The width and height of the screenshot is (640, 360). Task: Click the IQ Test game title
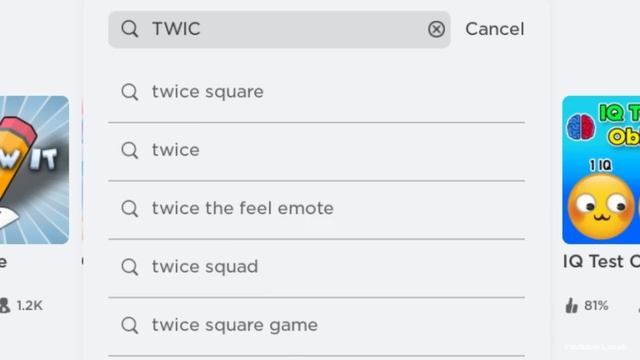(601, 262)
